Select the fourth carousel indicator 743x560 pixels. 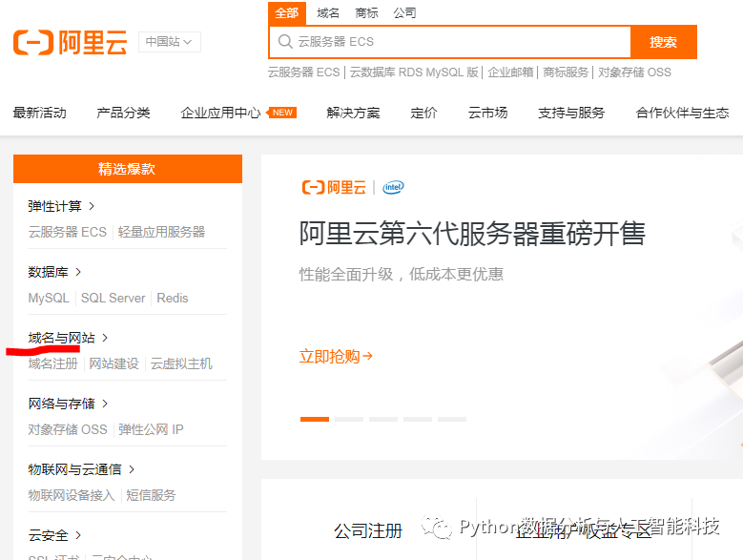[418, 420]
